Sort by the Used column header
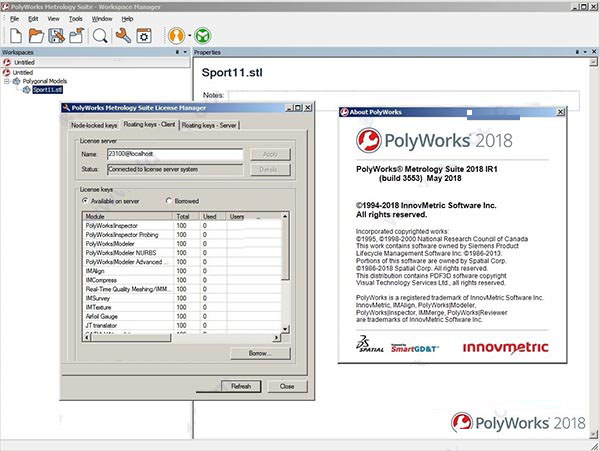 (x=212, y=217)
